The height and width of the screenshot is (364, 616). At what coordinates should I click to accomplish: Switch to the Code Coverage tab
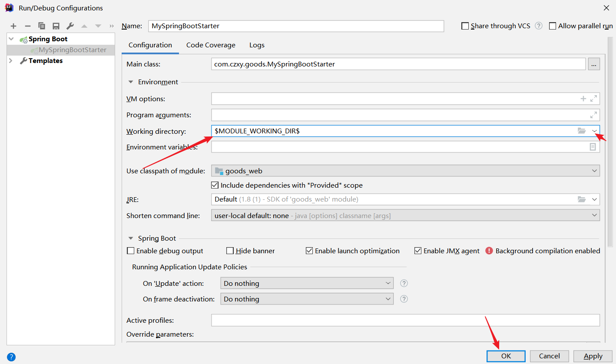click(x=211, y=45)
